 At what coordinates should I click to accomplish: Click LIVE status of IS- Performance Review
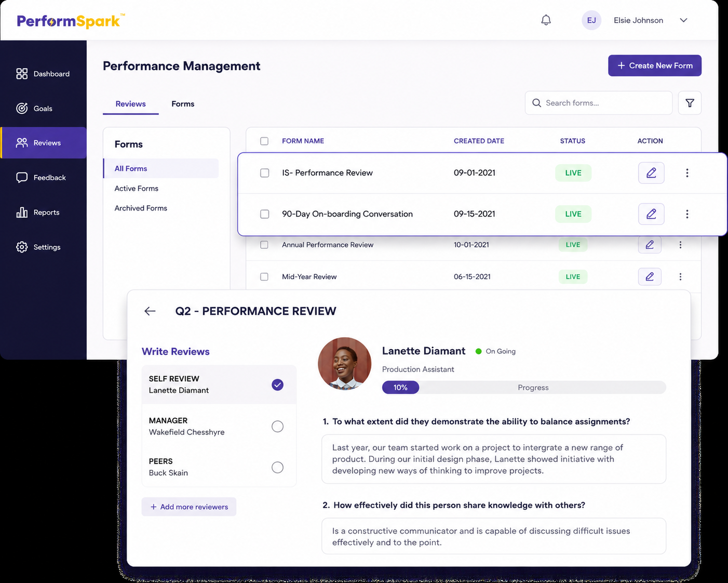click(573, 173)
